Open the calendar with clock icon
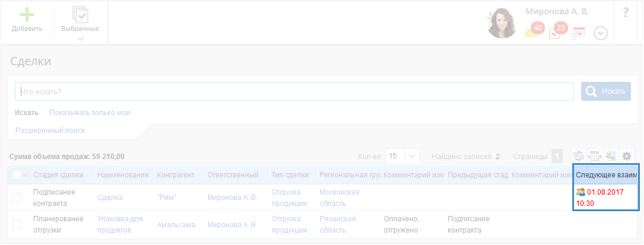Image resolution: width=644 pixels, height=245 pixels. pyautogui.click(x=578, y=33)
